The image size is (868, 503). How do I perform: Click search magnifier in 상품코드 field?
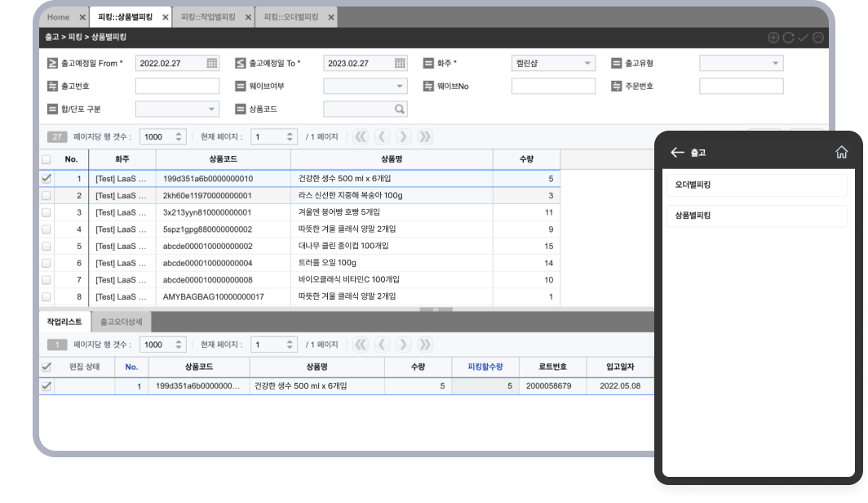click(x=399, y=109)
